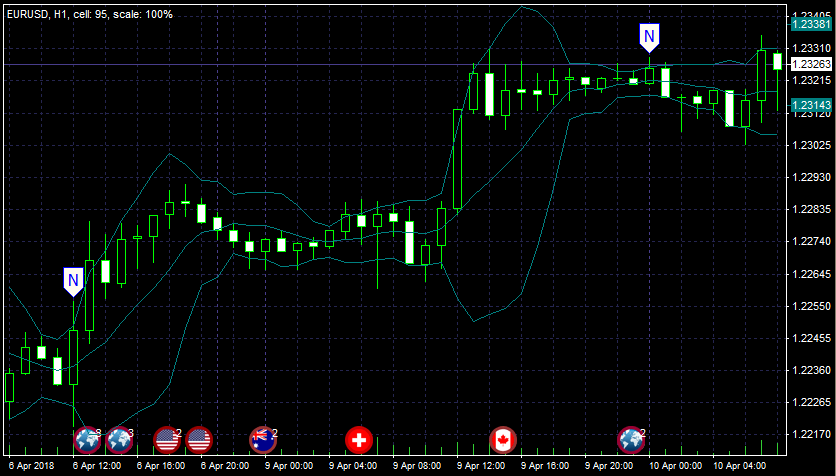Click the '9 Apr 08:00' time label
Viewport: 836px width, 476px height.
click(417, 466)
